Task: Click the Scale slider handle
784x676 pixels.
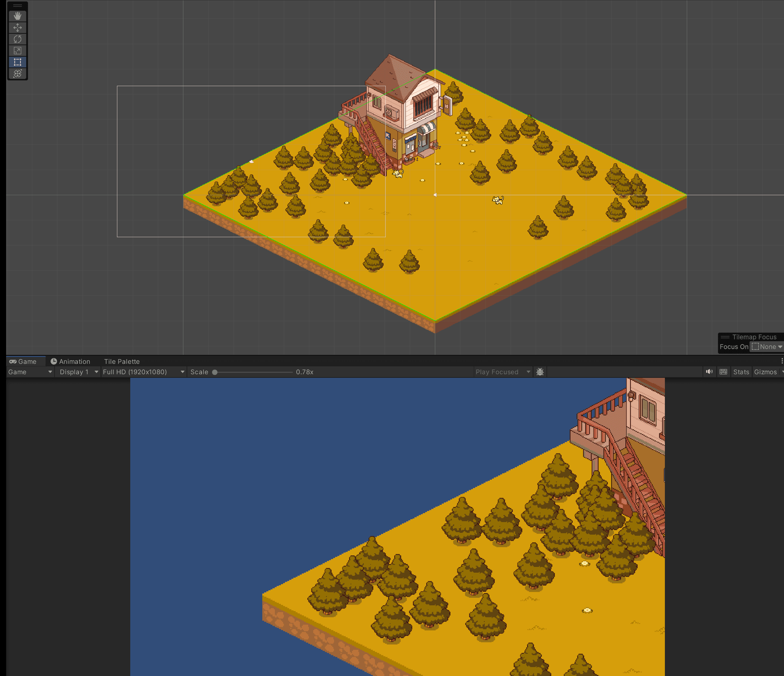Action: coord(215,372)
